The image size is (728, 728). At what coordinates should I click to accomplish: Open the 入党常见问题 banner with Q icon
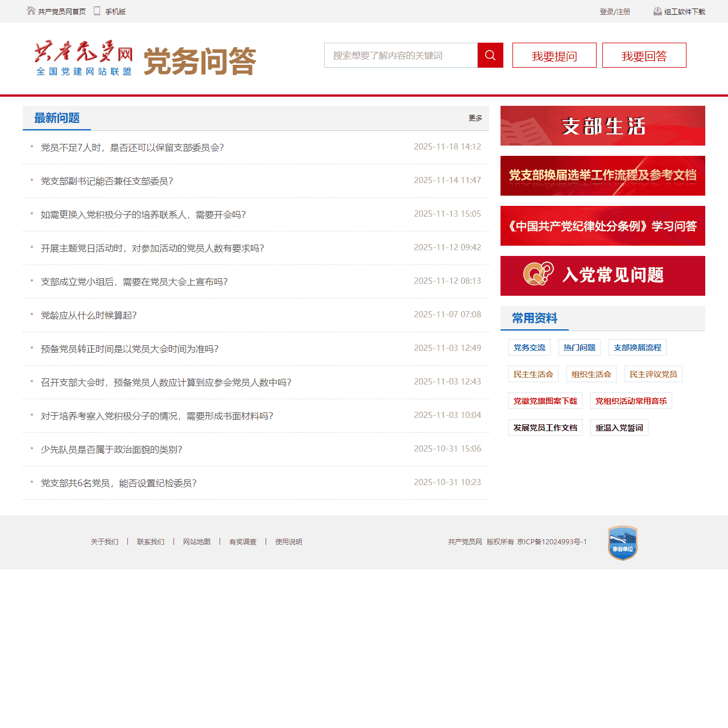[x=602, y=276]
